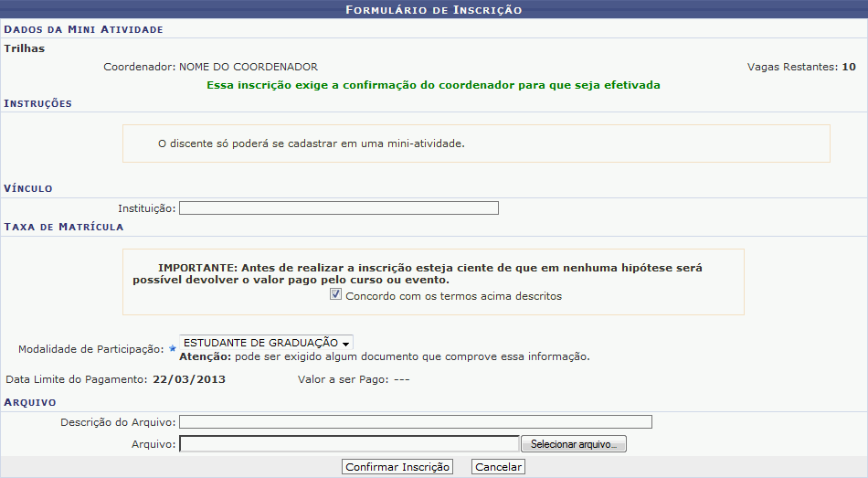868x478 pixels.
Task: Click the Instituição text field
Action: [338, 208]
